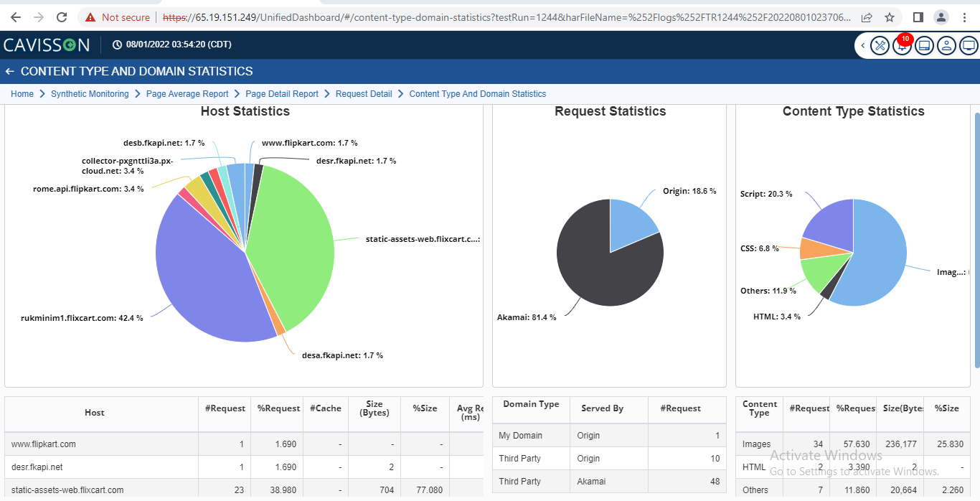Go back using the header left arrow
Viewport: 980px width, 501px height.
tap(10, 72)
